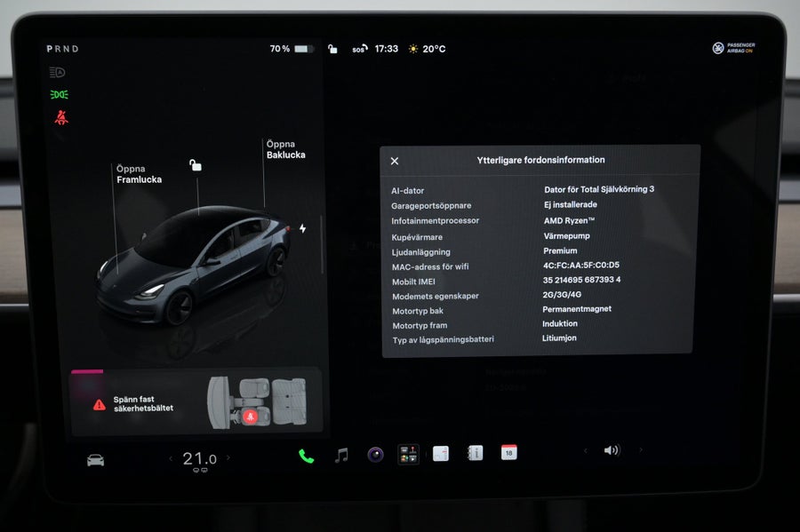The width and height of the screenshot is (800, 532).
Task: Open the manual info app icon
Action: [x=475, y=452]
